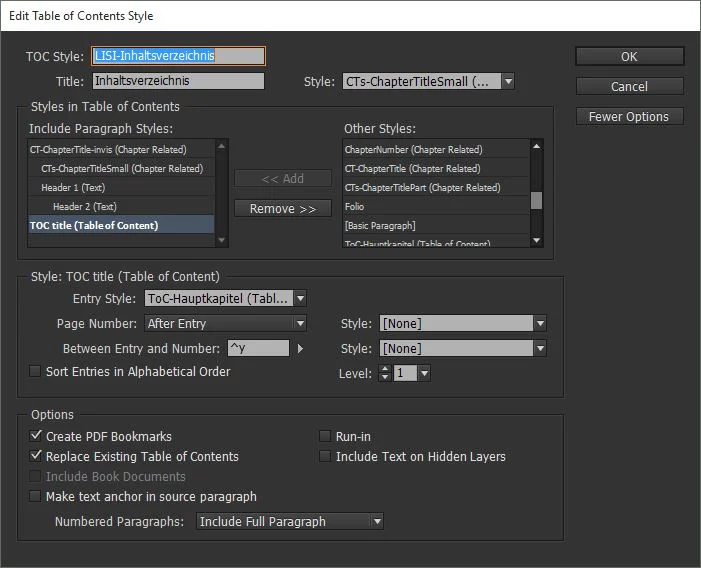The height and width of the screenshot is (568, 701).
Task: Select CT-ChapterTitle-invis in Include Paragraph Styles
Action: (x=121, y=150)
